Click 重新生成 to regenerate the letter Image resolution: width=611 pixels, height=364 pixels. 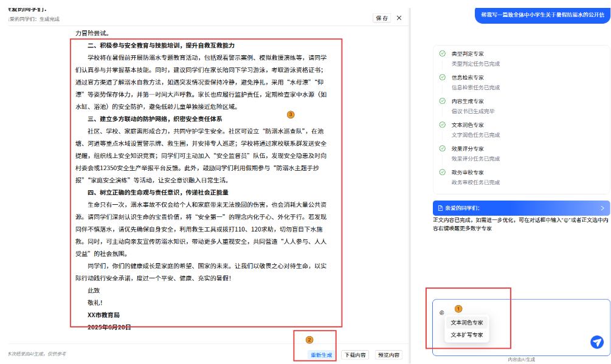[322, 355]
